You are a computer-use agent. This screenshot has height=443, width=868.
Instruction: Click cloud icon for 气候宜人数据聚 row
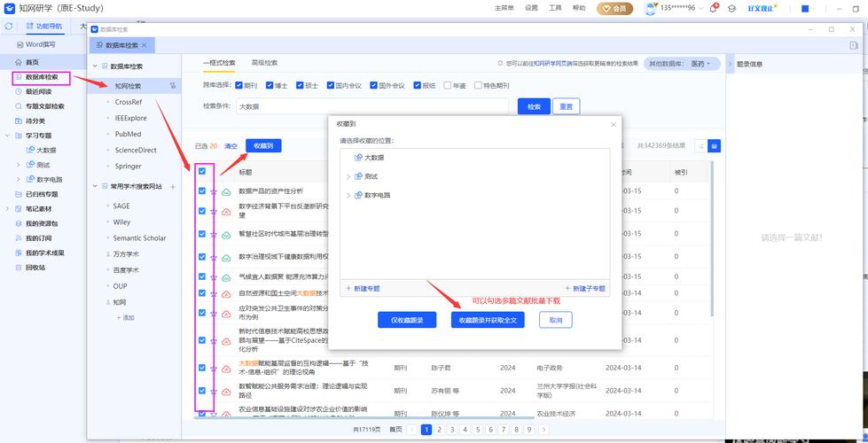(226, 277)
